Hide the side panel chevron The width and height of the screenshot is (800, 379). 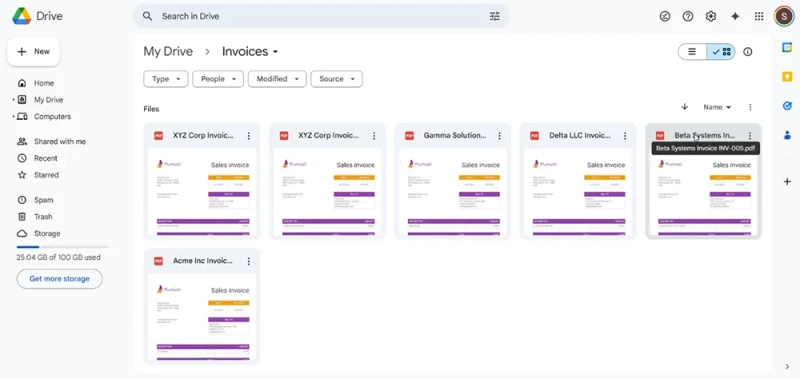pos(787,366)
